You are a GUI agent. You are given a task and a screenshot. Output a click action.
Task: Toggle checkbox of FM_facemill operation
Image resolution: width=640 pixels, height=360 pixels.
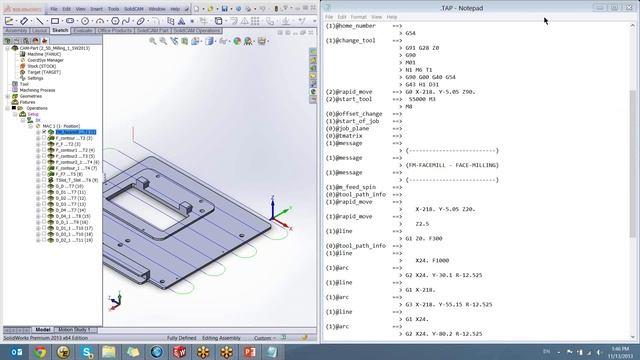tap(44, 132)
